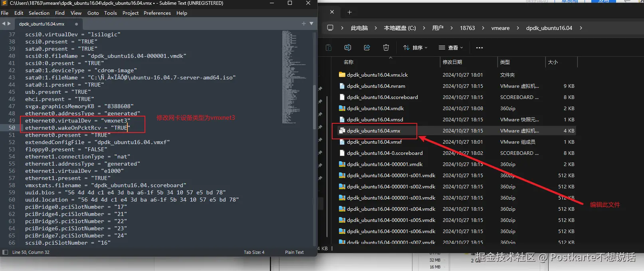
Task: Toggle Sublime side bar via status bar icon
Action: click(x=5, y=252)
